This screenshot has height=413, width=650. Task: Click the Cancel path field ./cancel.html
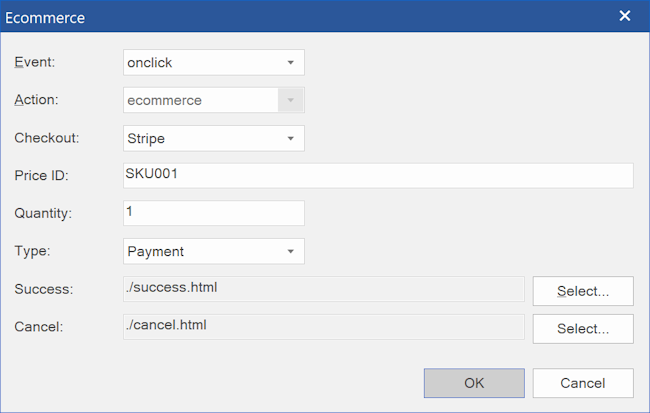point(323,326)
